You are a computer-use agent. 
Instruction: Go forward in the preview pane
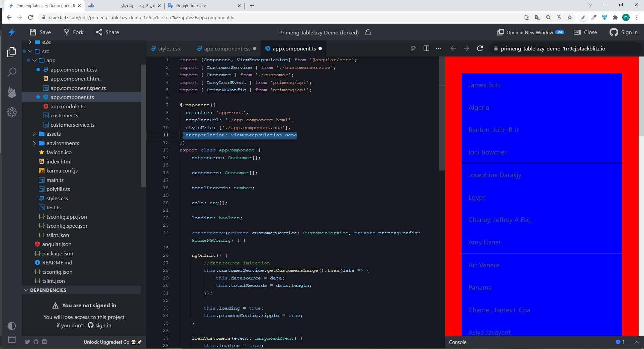click(466, 48)
